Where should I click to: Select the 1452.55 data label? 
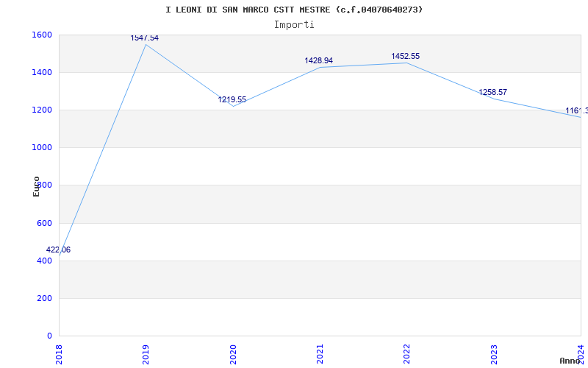point(406,57)
